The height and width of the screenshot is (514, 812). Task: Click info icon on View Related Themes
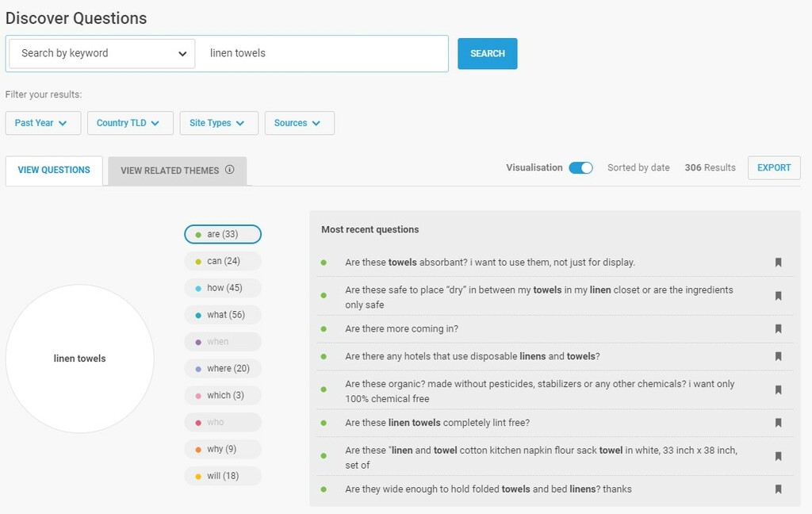click(x=229, y=170)
